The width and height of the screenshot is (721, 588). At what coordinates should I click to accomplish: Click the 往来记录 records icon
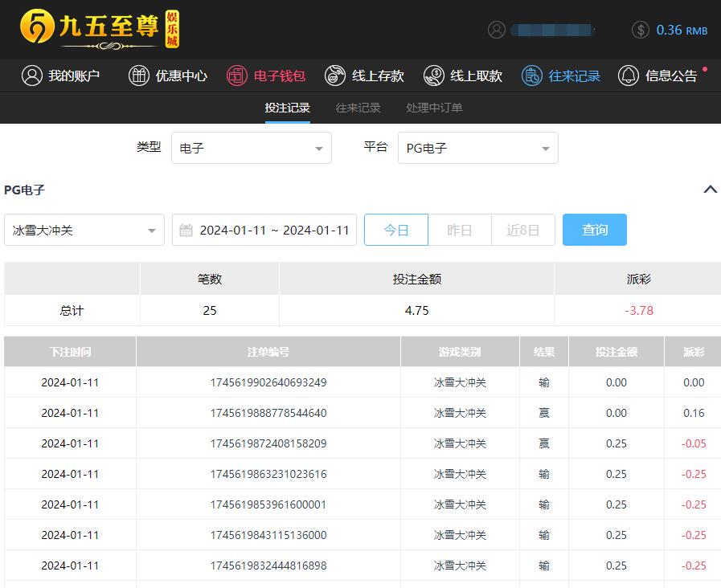click(x=532, y=76)
